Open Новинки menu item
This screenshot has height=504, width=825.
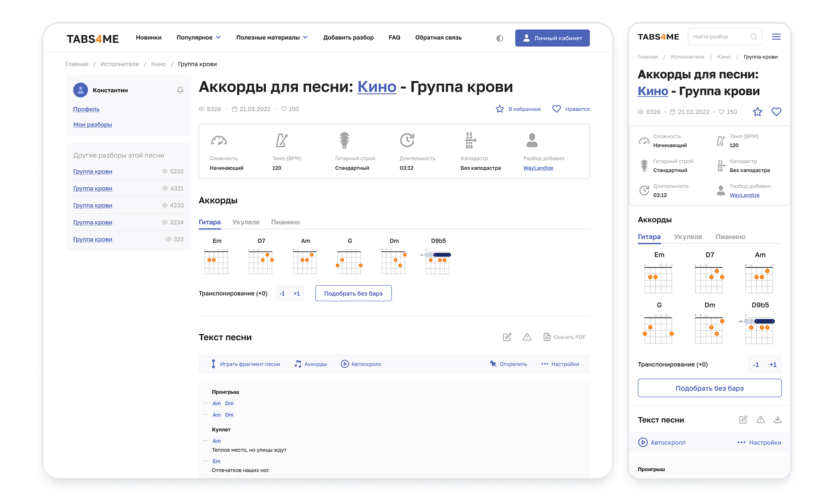pos(149,38)
